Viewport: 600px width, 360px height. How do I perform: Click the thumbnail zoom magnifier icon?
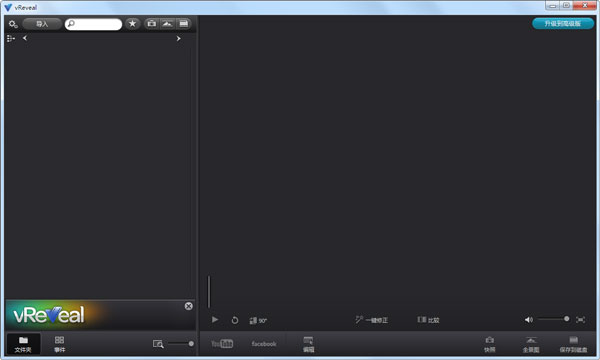(x=158, y=344)
